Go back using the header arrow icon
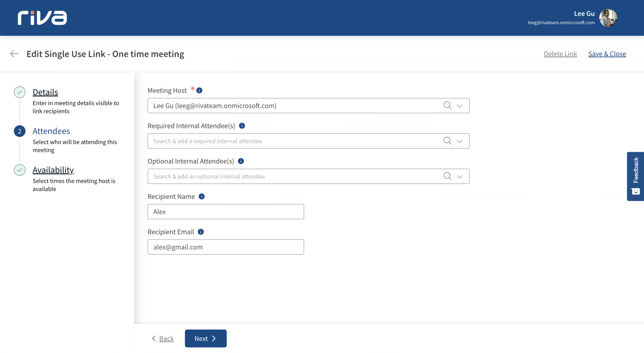644x353 pixels. pos(14,54)
